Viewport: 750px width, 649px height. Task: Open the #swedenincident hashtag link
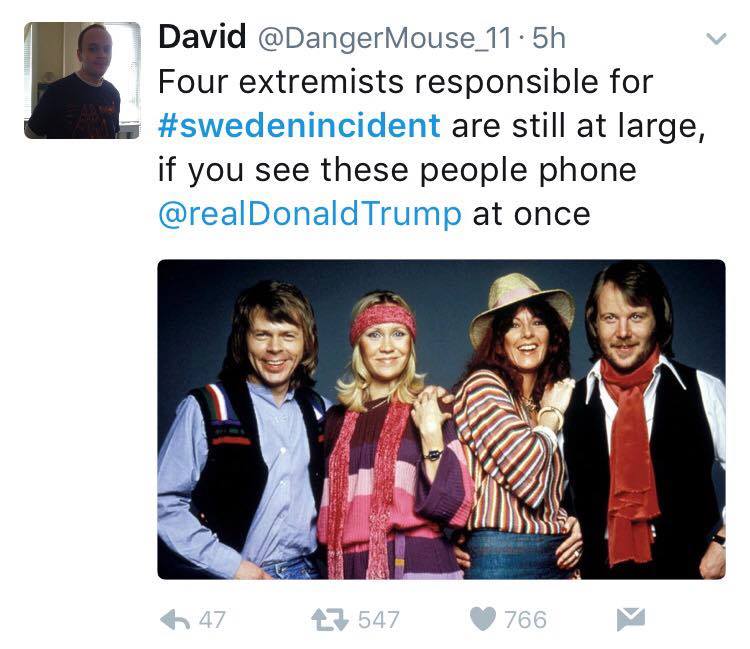coord(299,125)
